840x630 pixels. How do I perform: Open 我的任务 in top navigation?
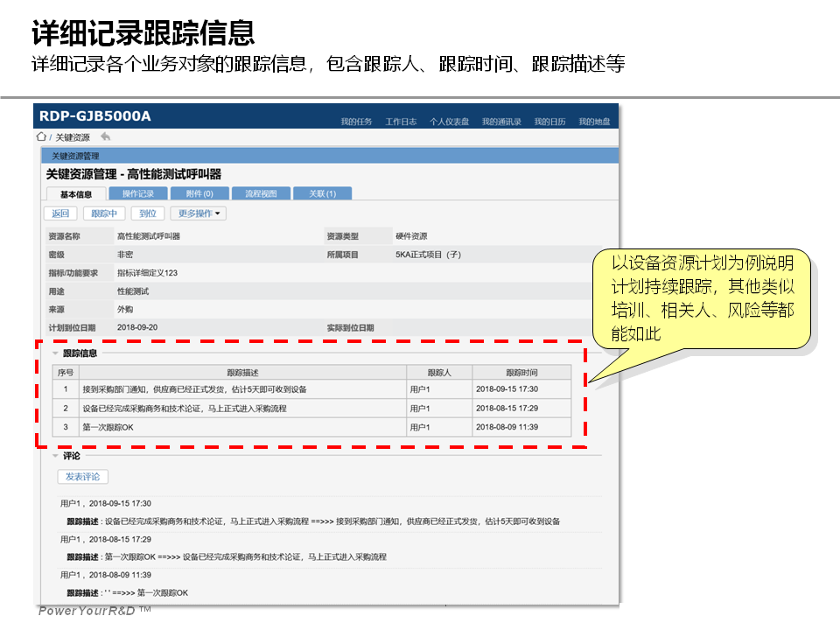(356, 122)
